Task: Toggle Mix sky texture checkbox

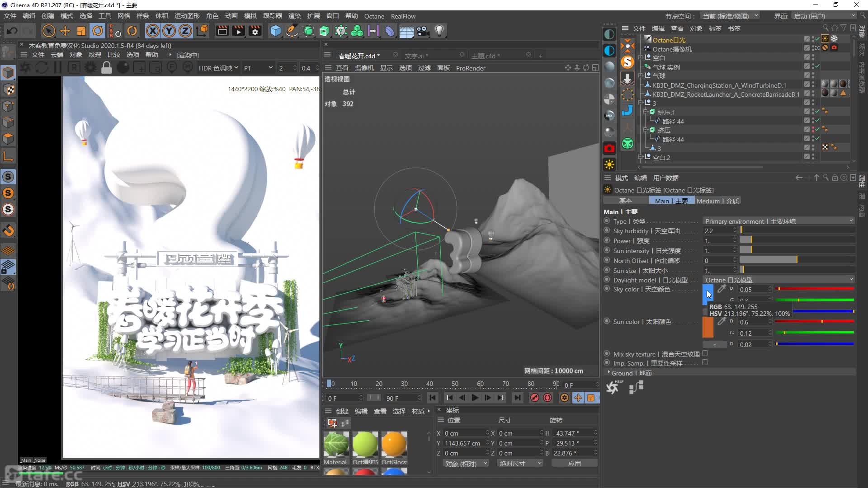Action: coord(705,353)
